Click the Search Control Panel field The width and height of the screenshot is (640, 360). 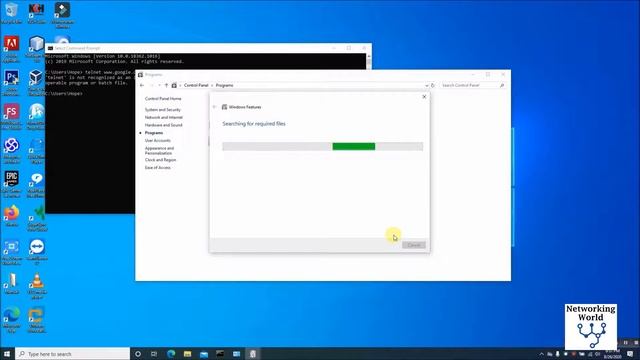[x=473, y=85]
